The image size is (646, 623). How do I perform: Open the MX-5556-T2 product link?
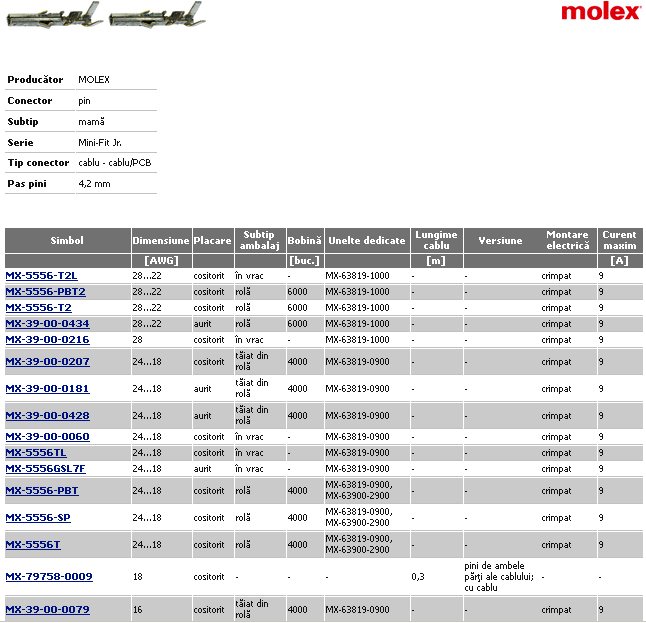click(x=39, y=308)
